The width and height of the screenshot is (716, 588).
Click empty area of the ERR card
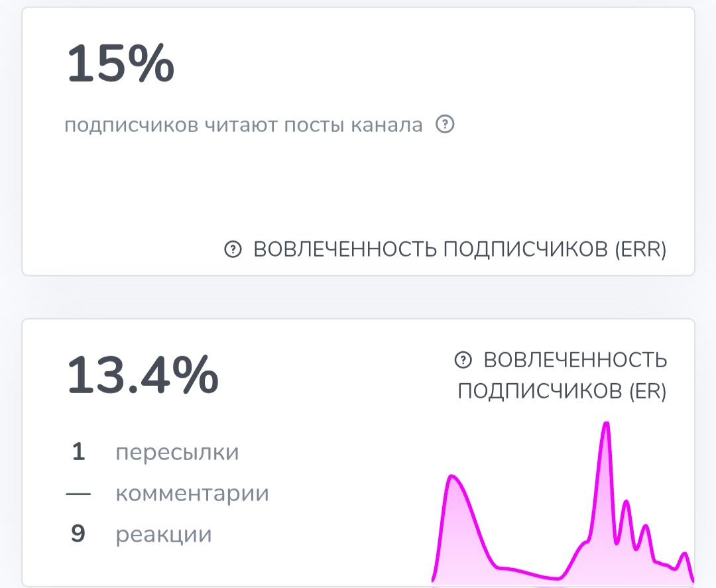coord(358,186)
